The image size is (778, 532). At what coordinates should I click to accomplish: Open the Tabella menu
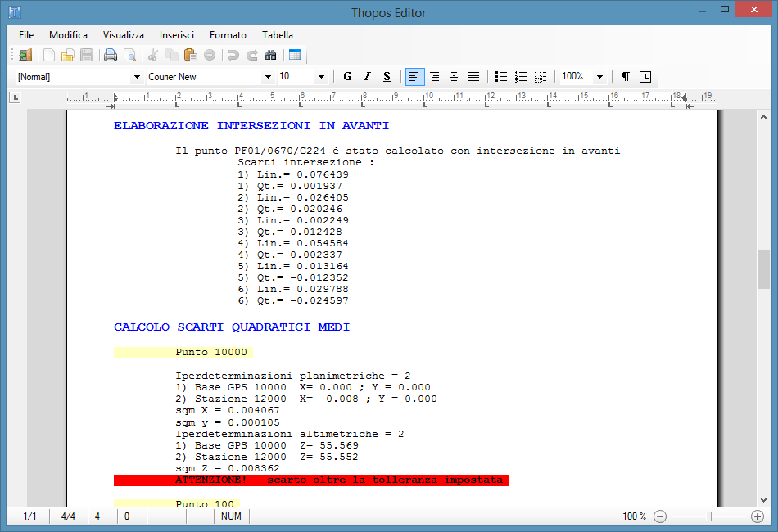(x=278, y=35)
